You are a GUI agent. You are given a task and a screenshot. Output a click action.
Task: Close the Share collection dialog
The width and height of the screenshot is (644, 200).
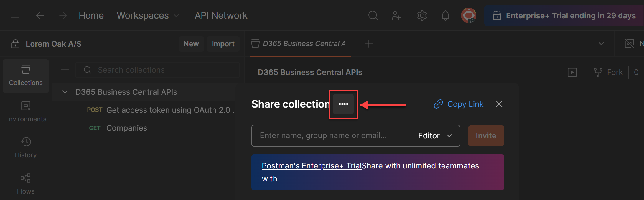pyautogui.click(x=499, y=104)
